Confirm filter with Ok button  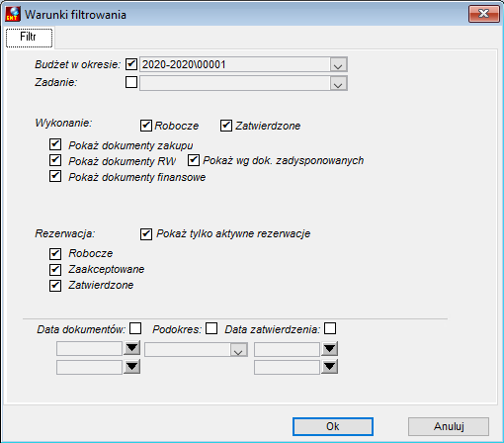333,426
